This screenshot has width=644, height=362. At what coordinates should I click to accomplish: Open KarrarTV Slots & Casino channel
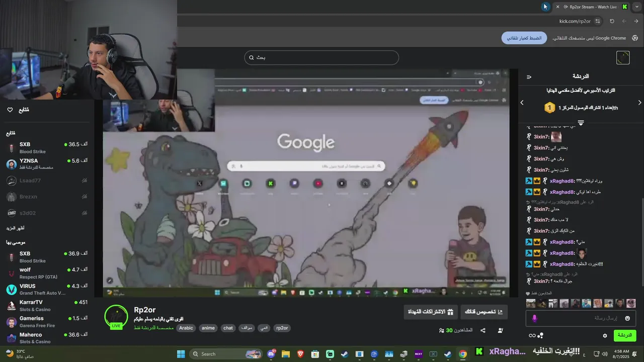(47, 306)
